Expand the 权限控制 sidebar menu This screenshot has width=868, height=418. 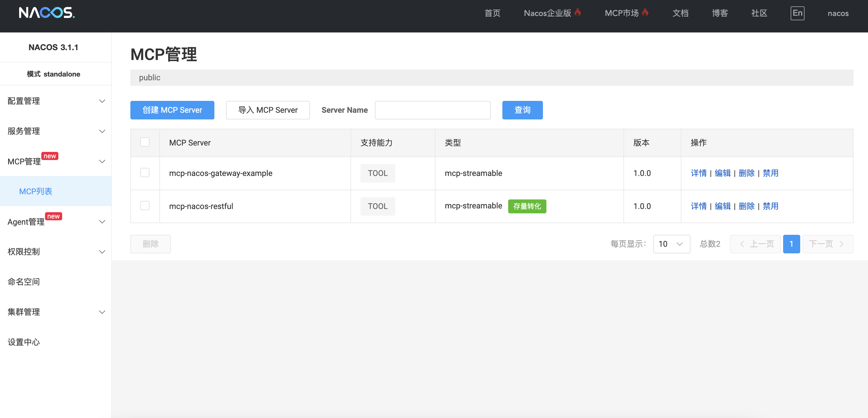click(56, 252)
